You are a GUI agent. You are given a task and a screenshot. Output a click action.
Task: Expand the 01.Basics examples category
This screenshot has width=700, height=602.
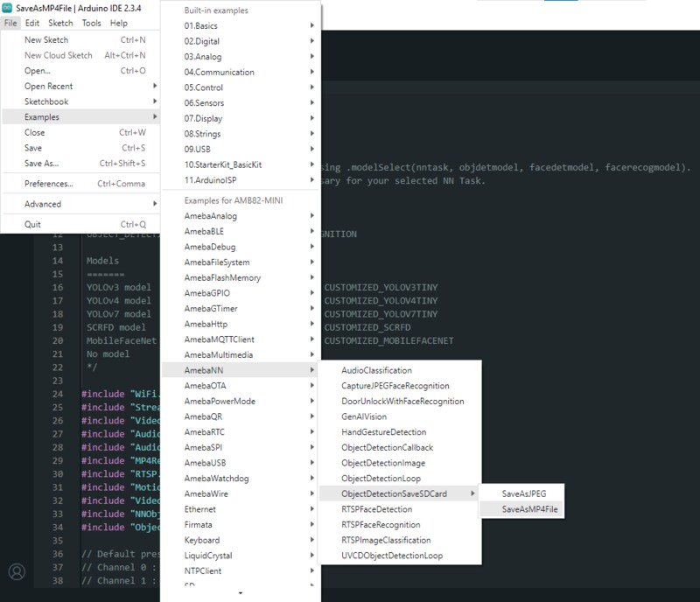241,26
